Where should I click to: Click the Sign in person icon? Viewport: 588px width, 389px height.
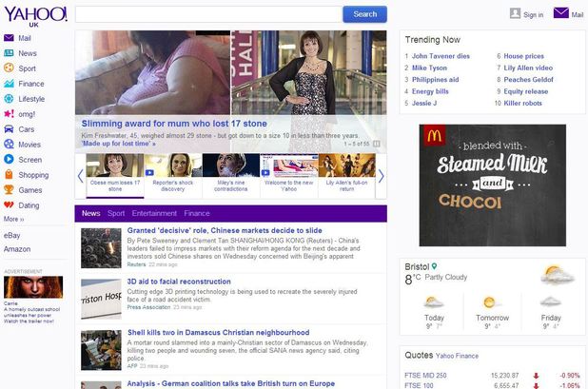click(515, 13)
